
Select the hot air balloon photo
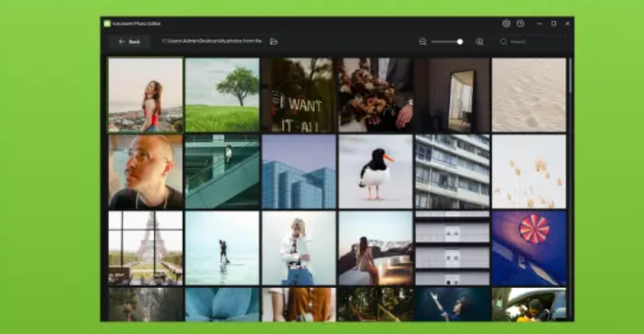coord(529,248)
